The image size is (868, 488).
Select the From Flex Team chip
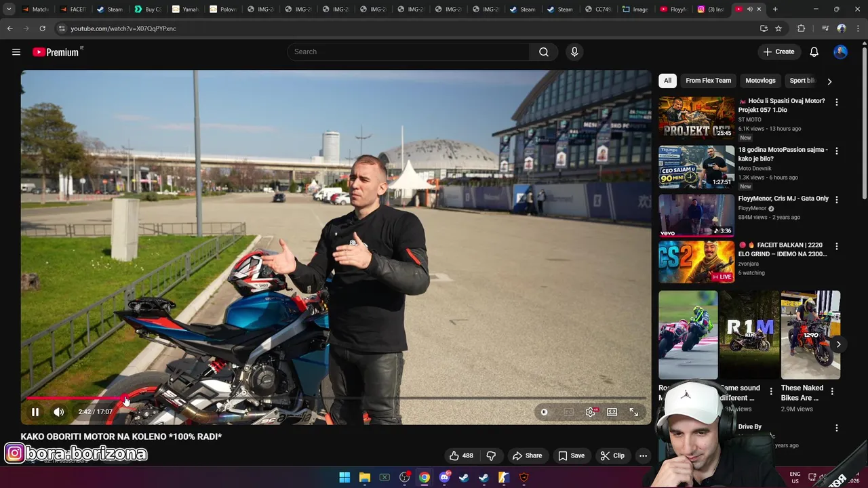(x=708, y=81)
